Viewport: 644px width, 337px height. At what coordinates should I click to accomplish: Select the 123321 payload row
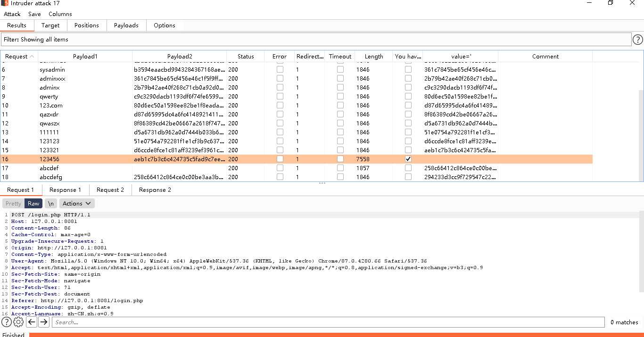296,150
